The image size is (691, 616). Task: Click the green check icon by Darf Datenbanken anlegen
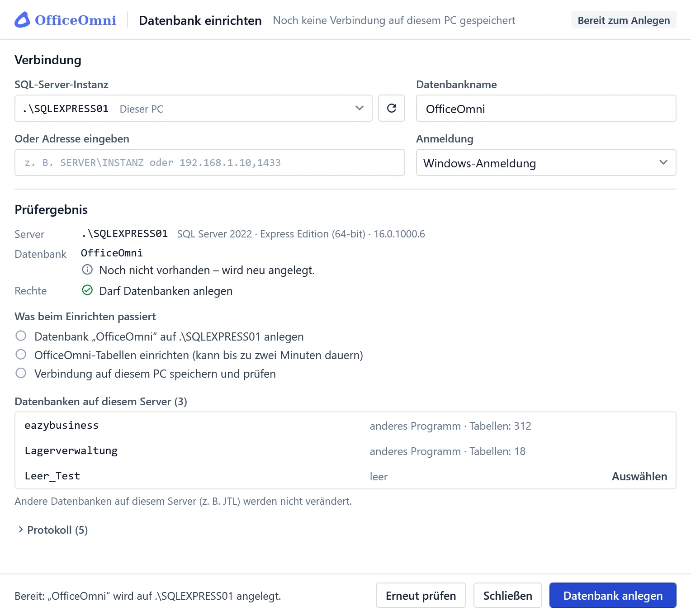(x=87, y=290)
